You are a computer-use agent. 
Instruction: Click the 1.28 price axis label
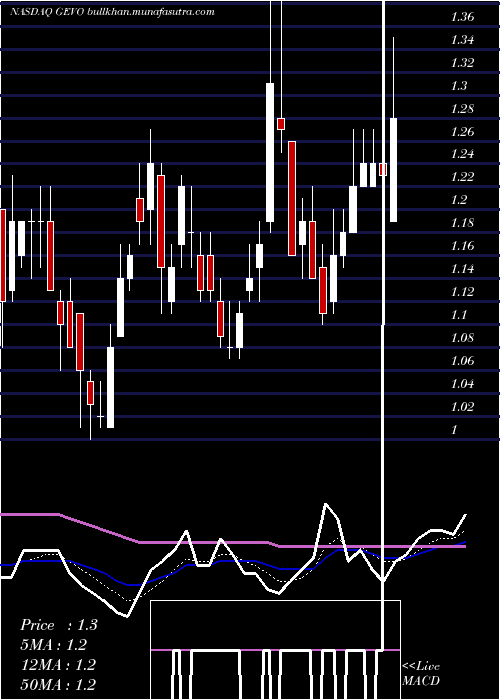point(462,109)
